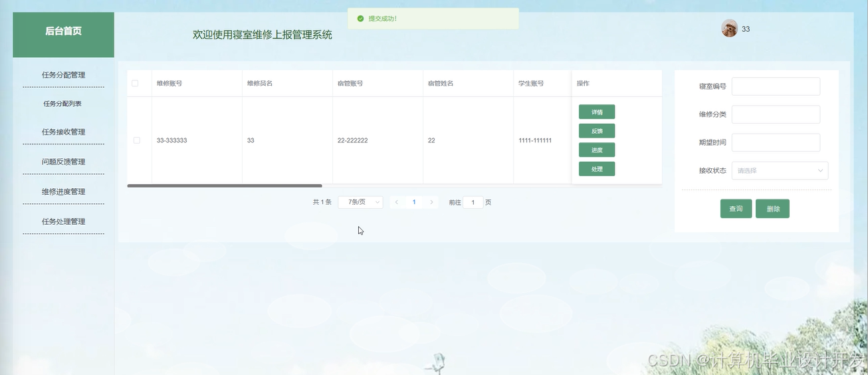This screenshot has width=868, height=375.
Task: Go to previous page arrow
Action: point(397,202)
